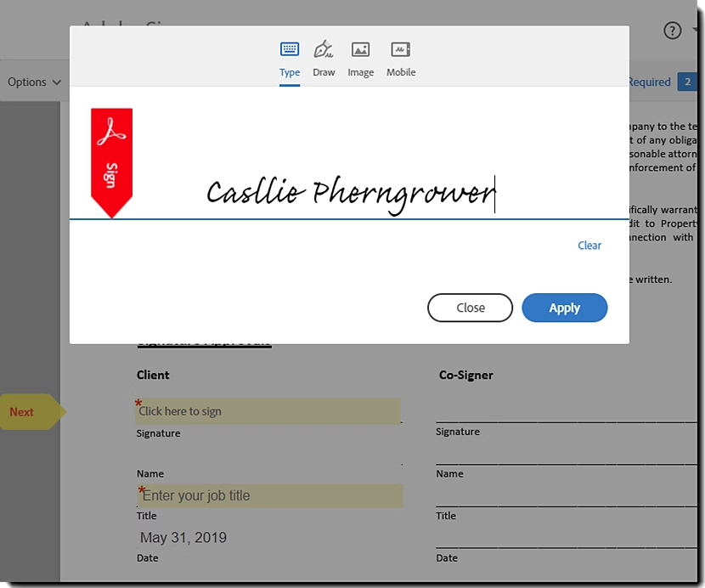Select the 'Click here to sign' field
Image resolution: width=705 pixels, height=588 pixels.
click(x=269, y=411)
